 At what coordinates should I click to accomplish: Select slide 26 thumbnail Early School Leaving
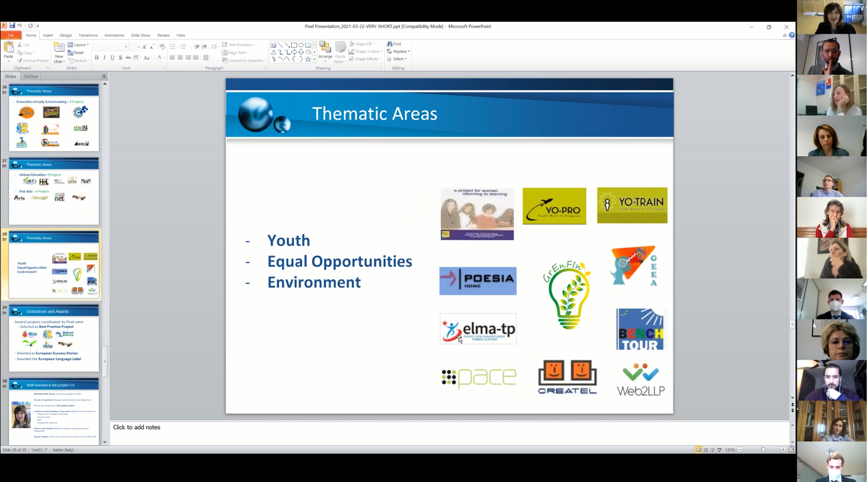pos(53,118)
